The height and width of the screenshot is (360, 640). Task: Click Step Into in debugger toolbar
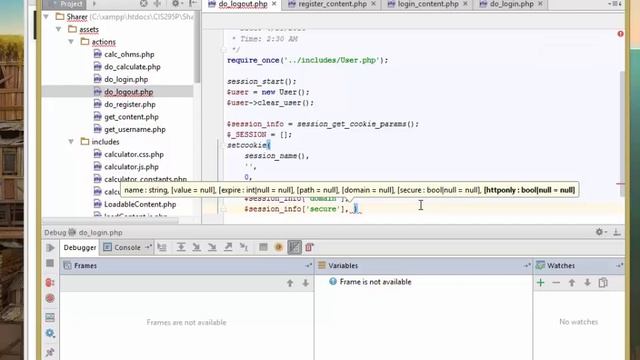196,247
